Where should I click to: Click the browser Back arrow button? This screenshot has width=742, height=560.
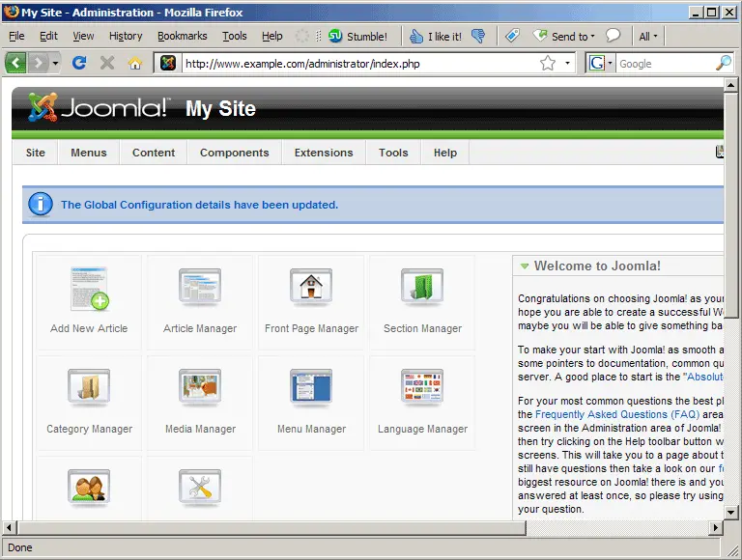click(15, 63)
